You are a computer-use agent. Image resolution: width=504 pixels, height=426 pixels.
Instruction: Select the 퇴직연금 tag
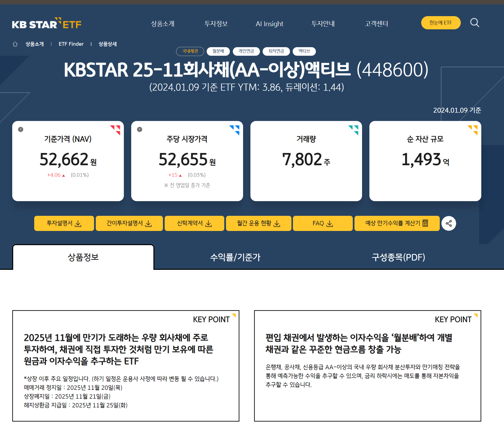click(276, 51)
